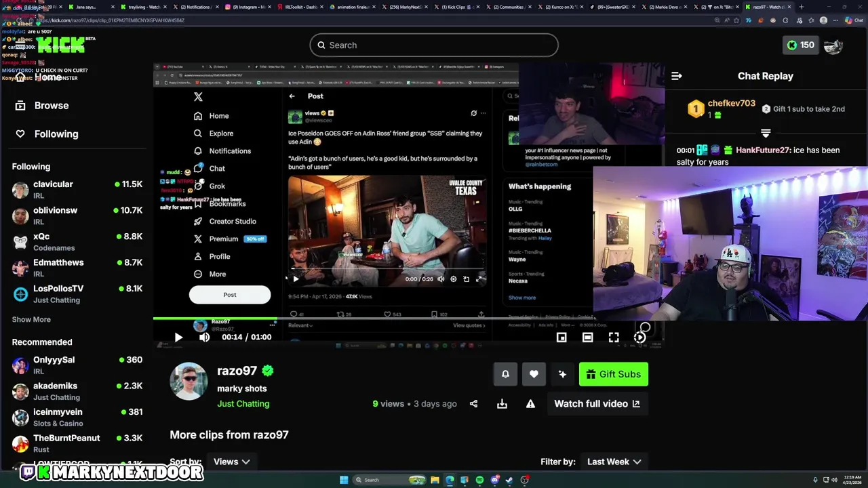Image resolution: width=868 pixels, height=488 pixels.
Task: Open the user profile avatar menu
Action: [833, 45]
